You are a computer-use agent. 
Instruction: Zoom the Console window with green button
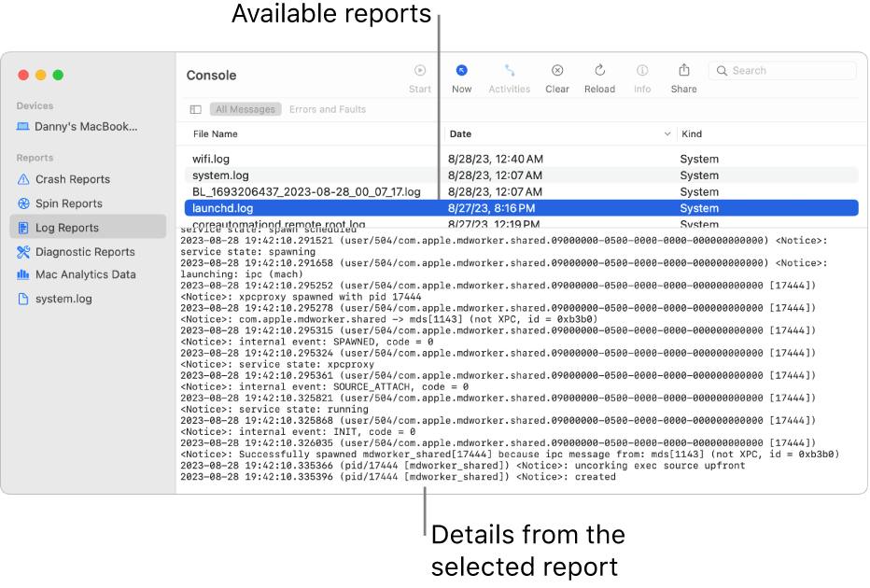(x=58, y=75)
